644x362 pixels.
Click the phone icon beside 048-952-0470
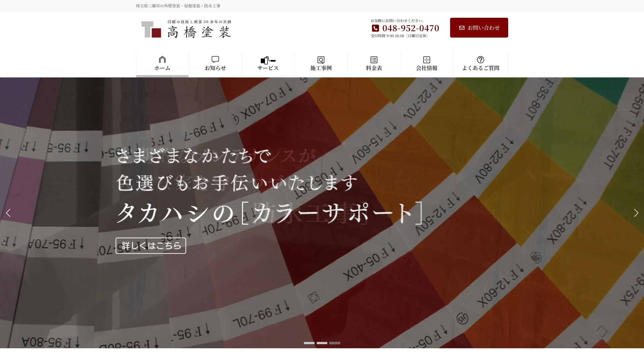pyautogui.click(x=376, y=28)
